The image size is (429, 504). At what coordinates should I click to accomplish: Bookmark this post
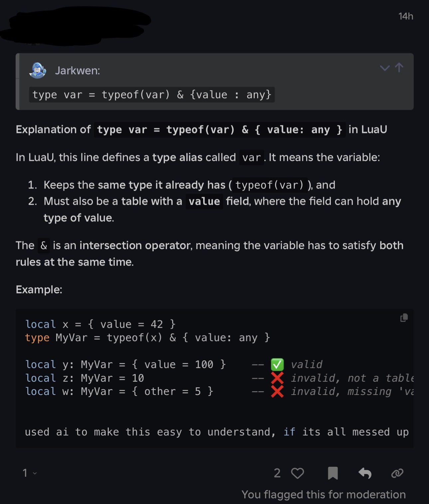coord(333,473)
